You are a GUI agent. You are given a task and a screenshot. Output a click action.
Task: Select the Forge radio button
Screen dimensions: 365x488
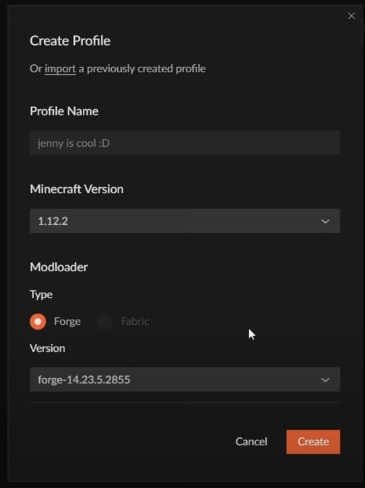point(38,322)
